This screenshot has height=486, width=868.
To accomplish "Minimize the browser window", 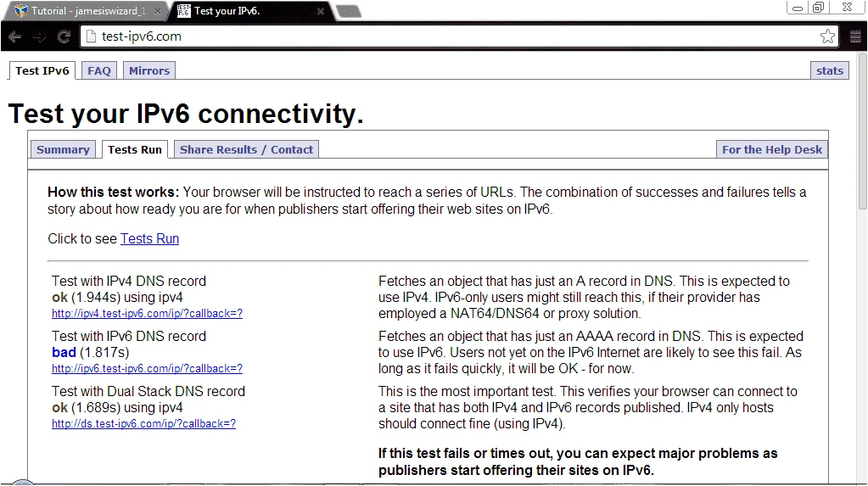I will tap(798, 8).
